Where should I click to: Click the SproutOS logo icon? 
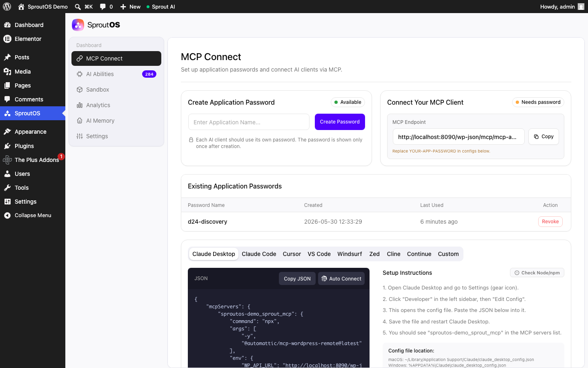pos(78,25)
